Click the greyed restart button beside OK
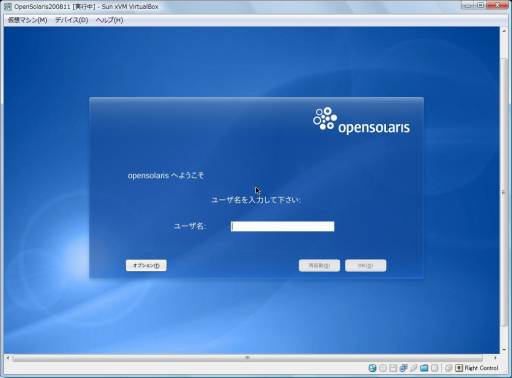This screenshot has height=378, width=512. click(319, 266)
